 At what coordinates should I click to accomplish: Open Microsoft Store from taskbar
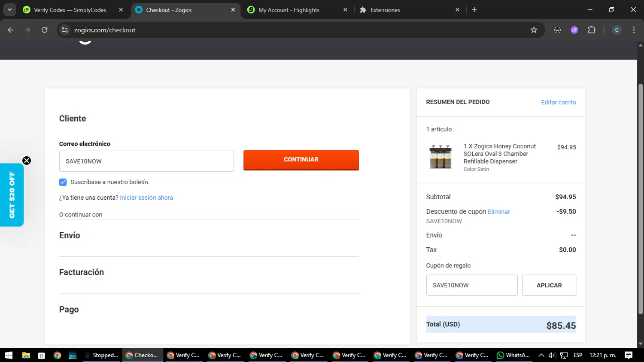click(42, 355)
